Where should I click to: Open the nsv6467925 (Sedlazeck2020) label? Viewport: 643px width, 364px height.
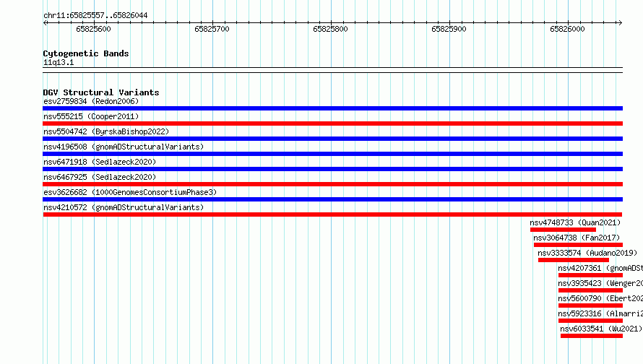pyautogui.click(x=100, y=177)
